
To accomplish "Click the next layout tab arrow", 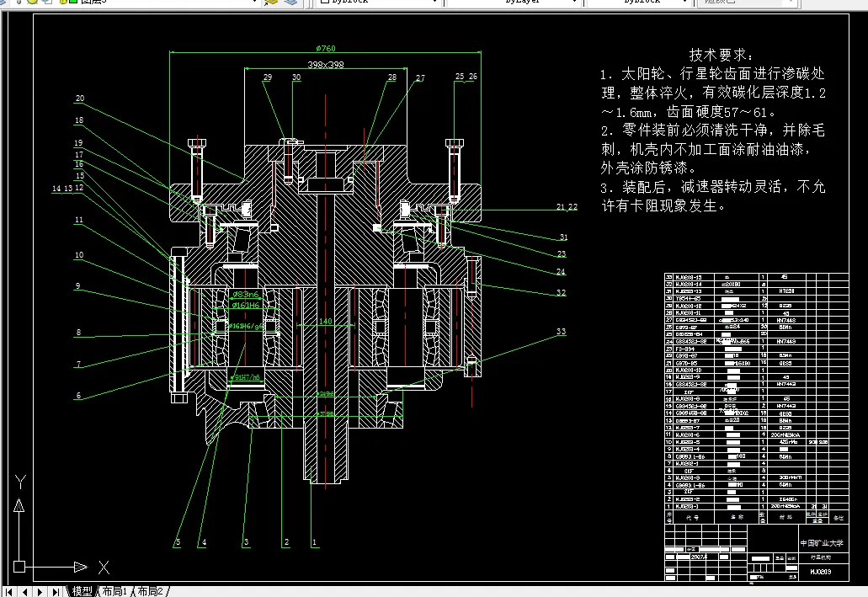I will [40, 592].
